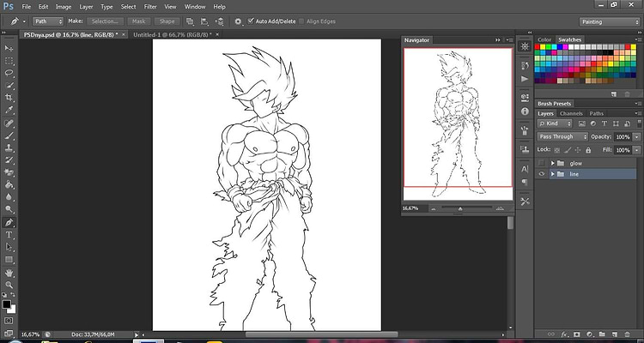The image size is (644, 343).
Task: Create new fill or adjustment layer
Action: coord(589,334)
